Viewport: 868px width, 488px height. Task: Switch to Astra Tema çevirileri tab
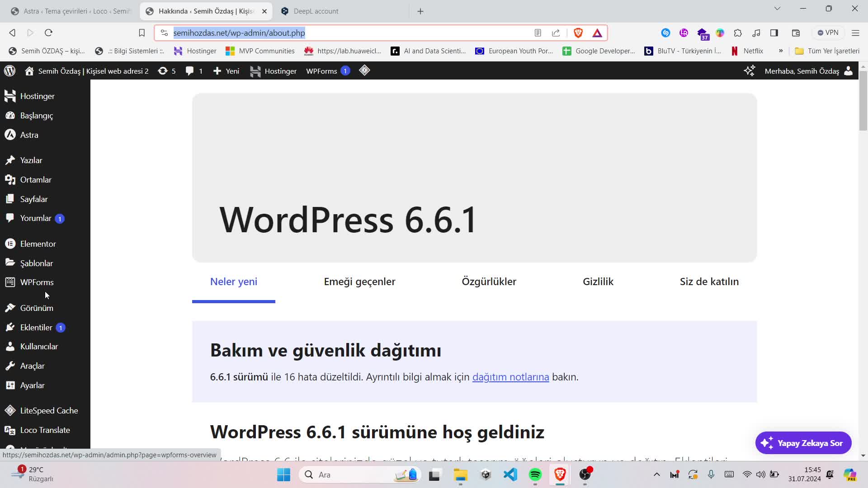pyautogui.click(x=71, y=11)
